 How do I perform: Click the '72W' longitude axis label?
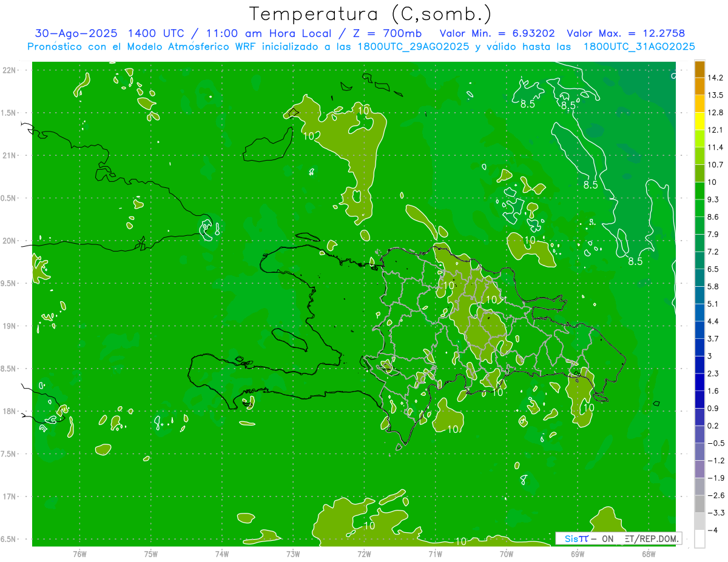364,554
